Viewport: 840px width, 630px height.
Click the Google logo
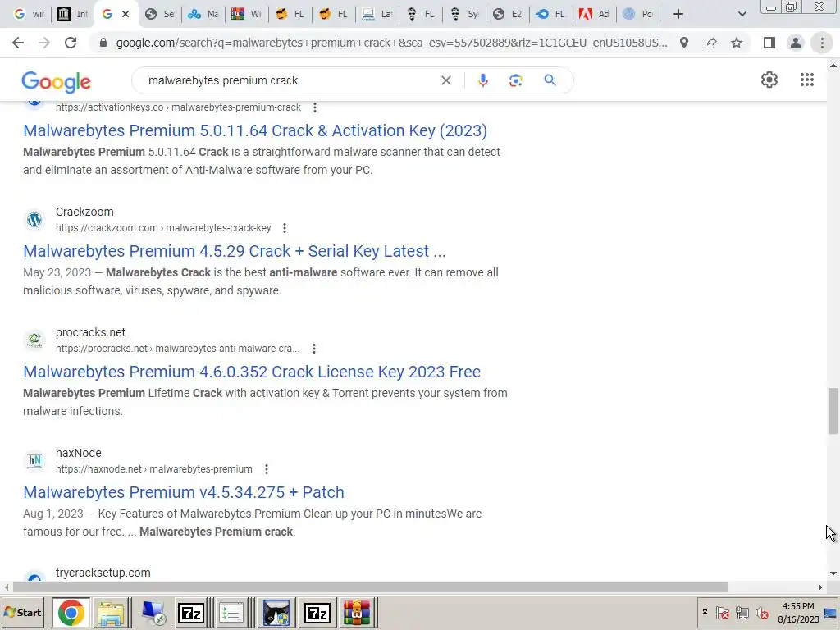(57, 81)
